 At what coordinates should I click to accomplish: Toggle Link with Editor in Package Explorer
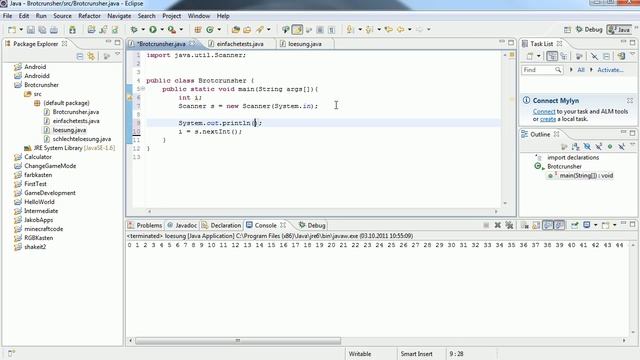91,56
